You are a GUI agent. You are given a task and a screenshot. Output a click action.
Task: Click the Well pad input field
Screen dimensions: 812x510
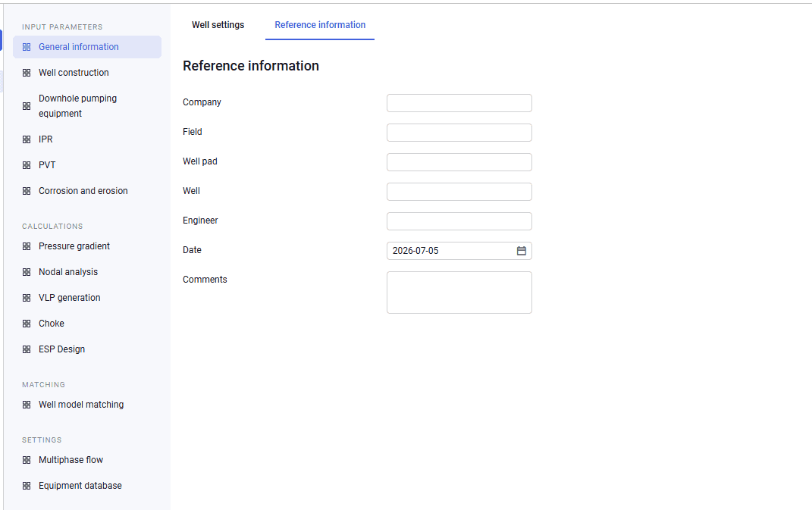coord(459,162)
